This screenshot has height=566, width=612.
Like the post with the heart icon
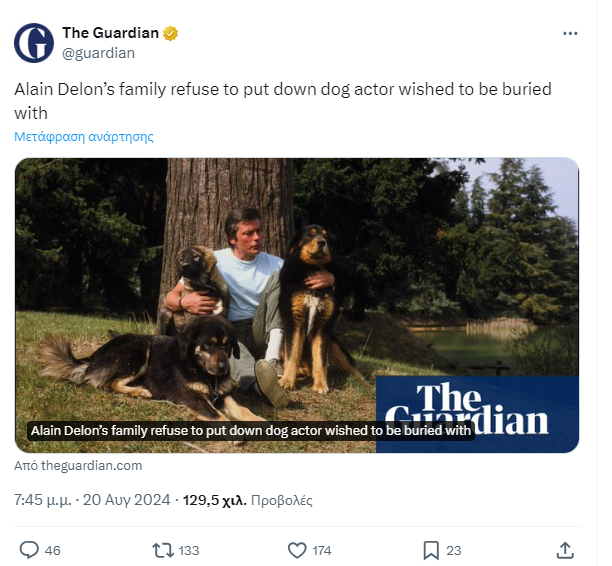pos(296,549)
